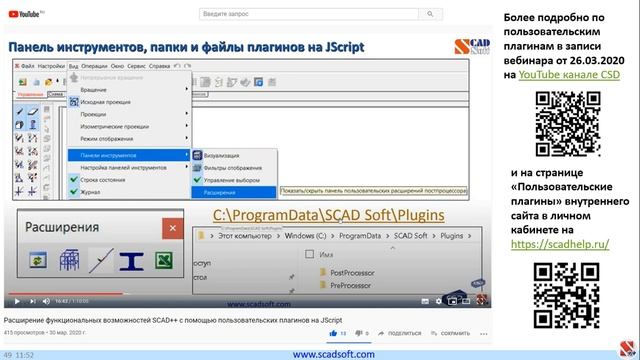Open the Справка menu
Screen dimensions: 640x360
click(x=159, y=66)
